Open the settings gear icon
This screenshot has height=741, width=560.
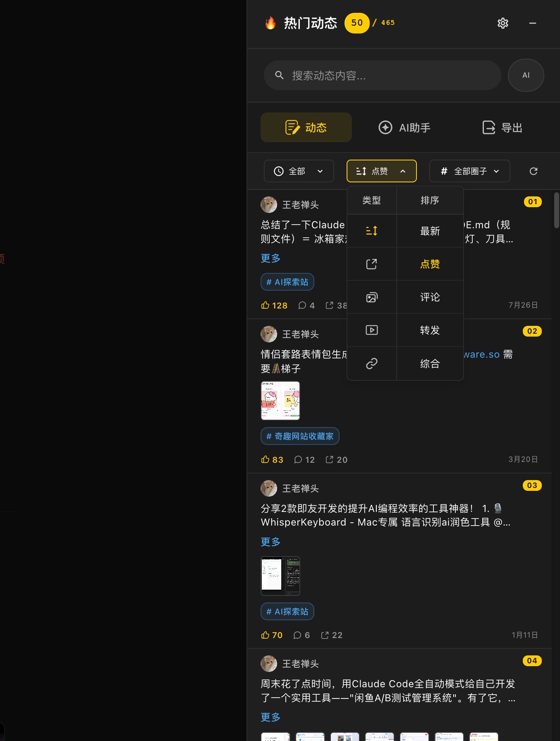click(503, 23)
